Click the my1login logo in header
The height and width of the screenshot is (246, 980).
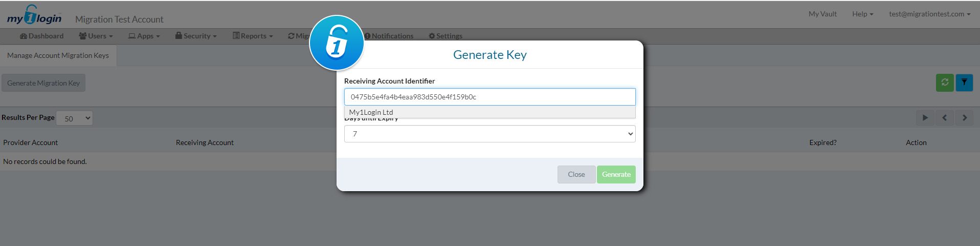[x=34, y=16]
